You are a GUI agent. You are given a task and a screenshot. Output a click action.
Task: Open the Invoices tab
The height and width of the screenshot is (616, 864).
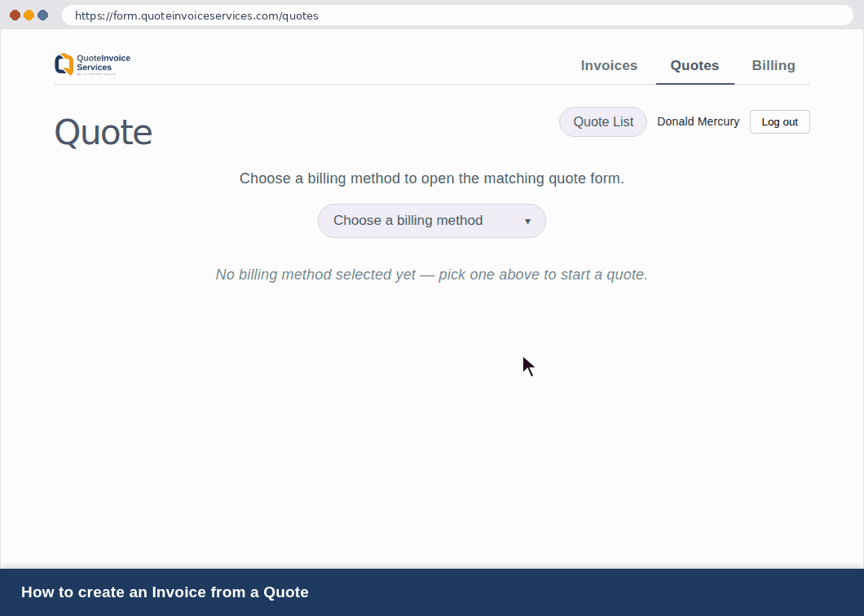click(x=609, y=65)
